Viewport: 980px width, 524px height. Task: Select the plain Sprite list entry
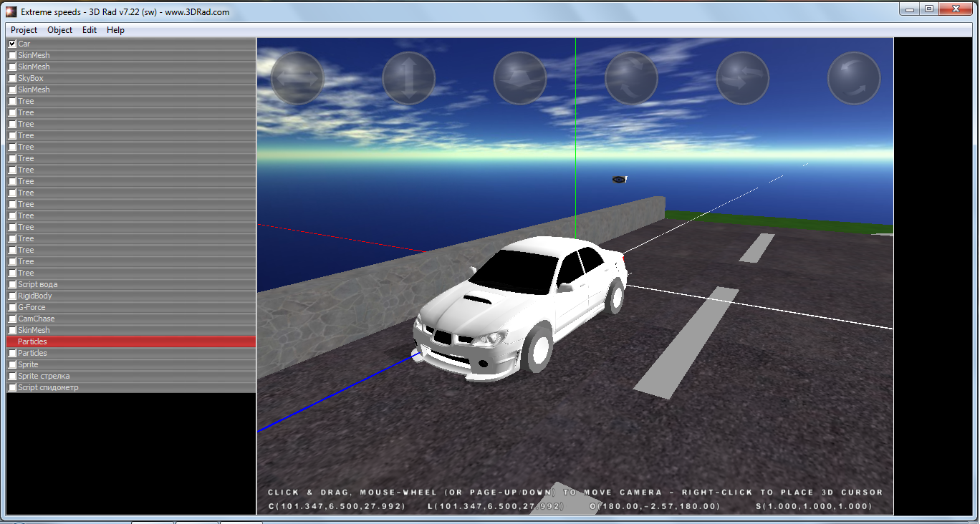pyautogui.click(x=131, y=364)
